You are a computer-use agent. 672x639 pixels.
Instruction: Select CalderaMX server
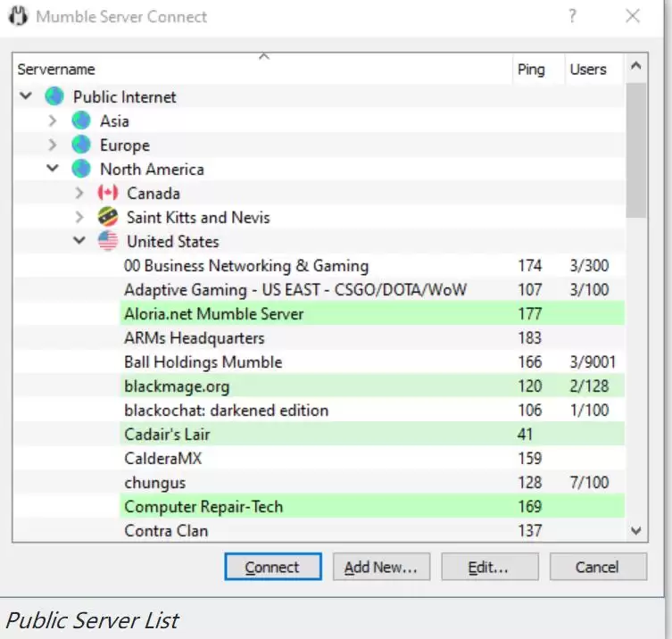pyautogui.click(x=372, y=458)
